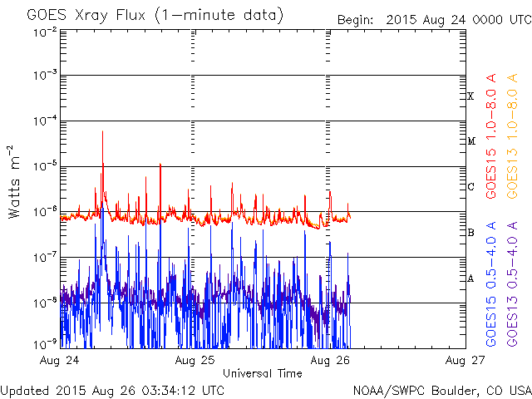Click the X flare class label
Screen dimensions: 532x399
pyautogui.click(x=470, y=96)
